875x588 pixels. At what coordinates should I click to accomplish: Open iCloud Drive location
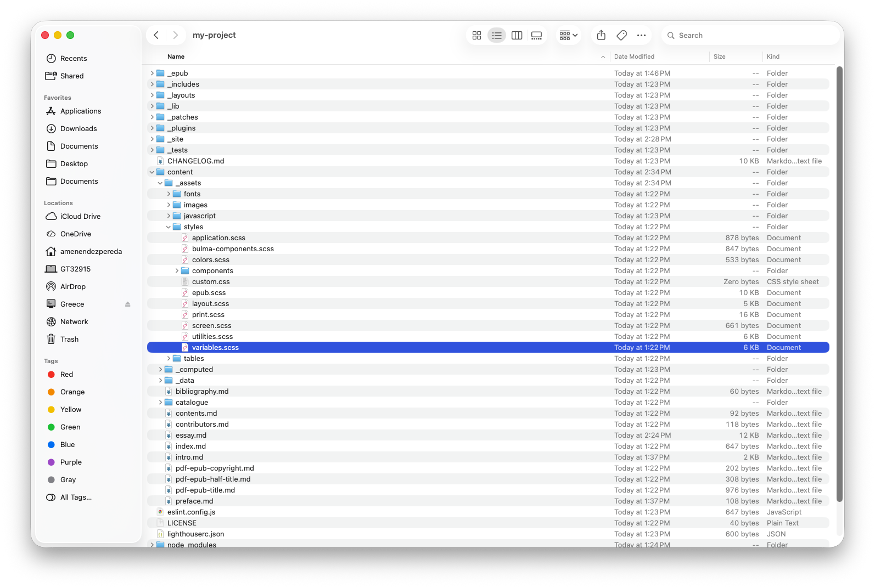pyautogui.click(x=80, y=217)
